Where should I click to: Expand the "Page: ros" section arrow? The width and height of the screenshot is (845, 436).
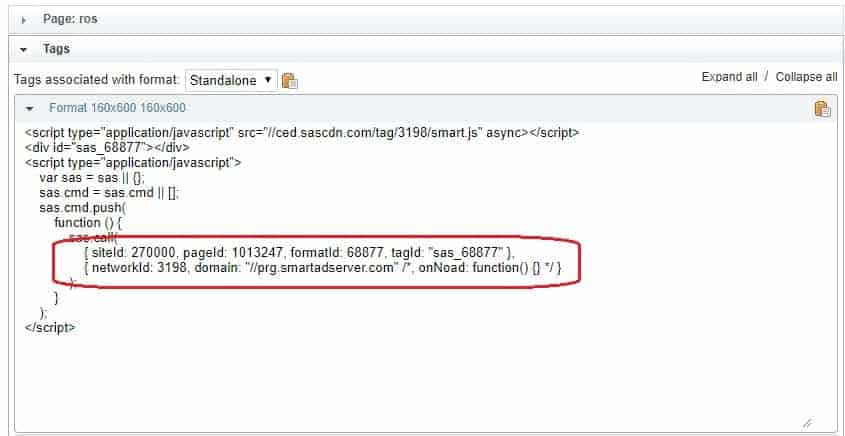coord(24,20)
